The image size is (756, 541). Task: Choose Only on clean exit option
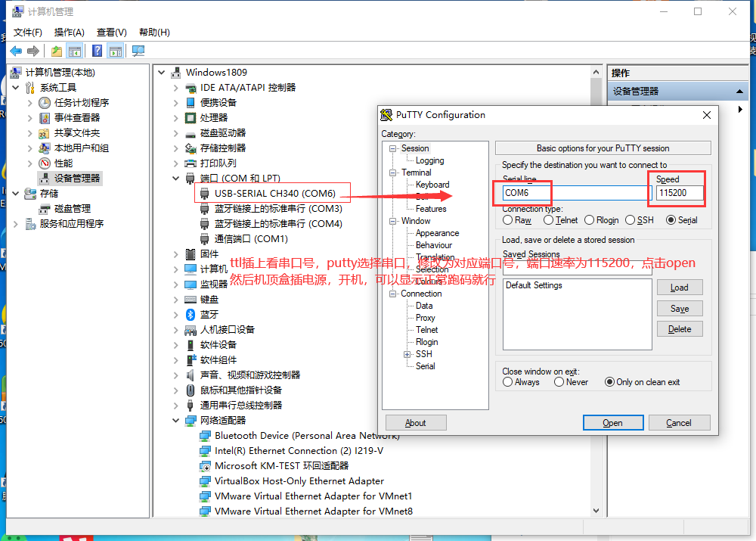pos(609,382)
